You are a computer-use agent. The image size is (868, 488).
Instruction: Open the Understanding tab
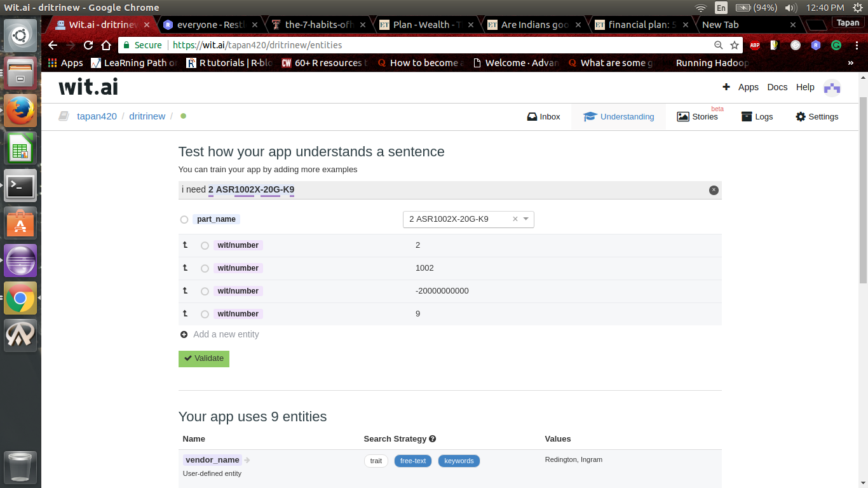click(618, 116)
